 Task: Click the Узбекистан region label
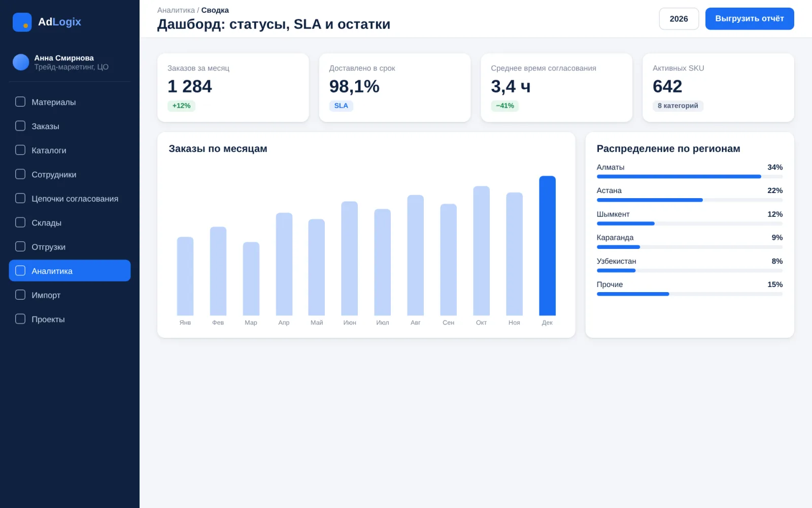pos(616,261)
